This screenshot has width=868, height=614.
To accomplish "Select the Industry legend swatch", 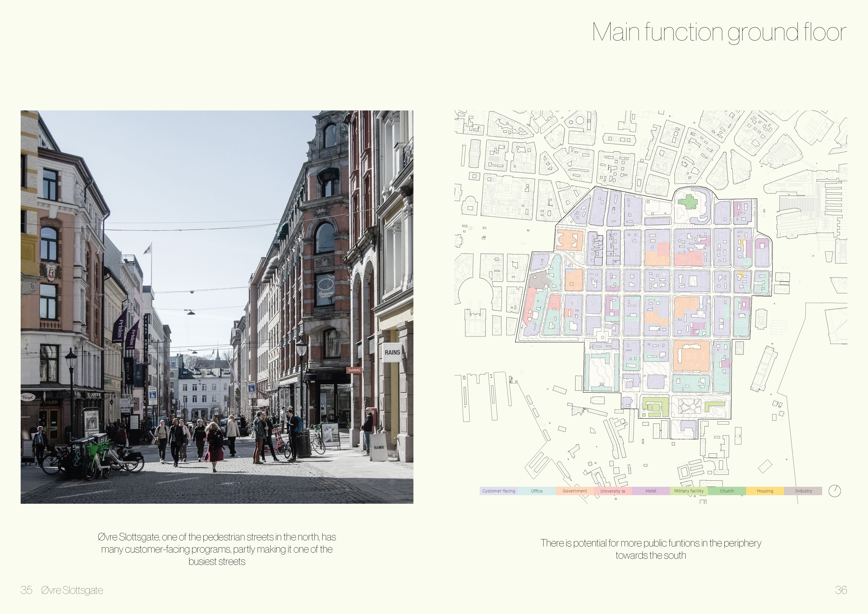I will [x=803, y=491].
